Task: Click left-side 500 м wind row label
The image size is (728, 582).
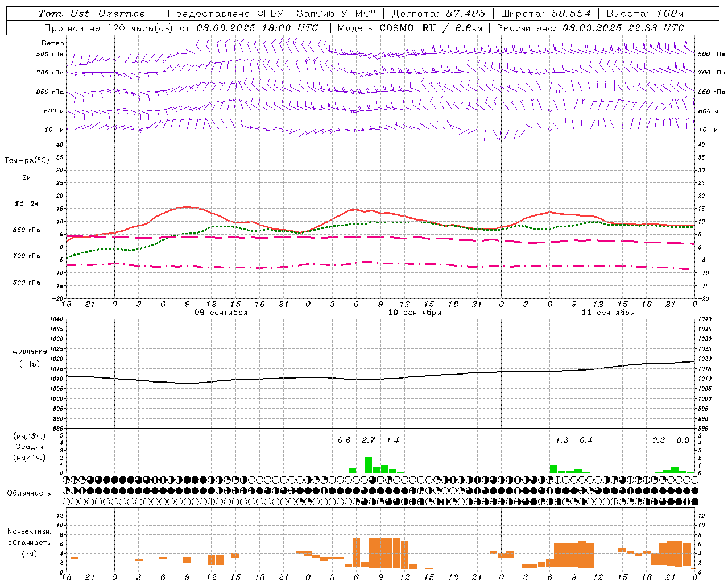Action: (x=54, y=111)
